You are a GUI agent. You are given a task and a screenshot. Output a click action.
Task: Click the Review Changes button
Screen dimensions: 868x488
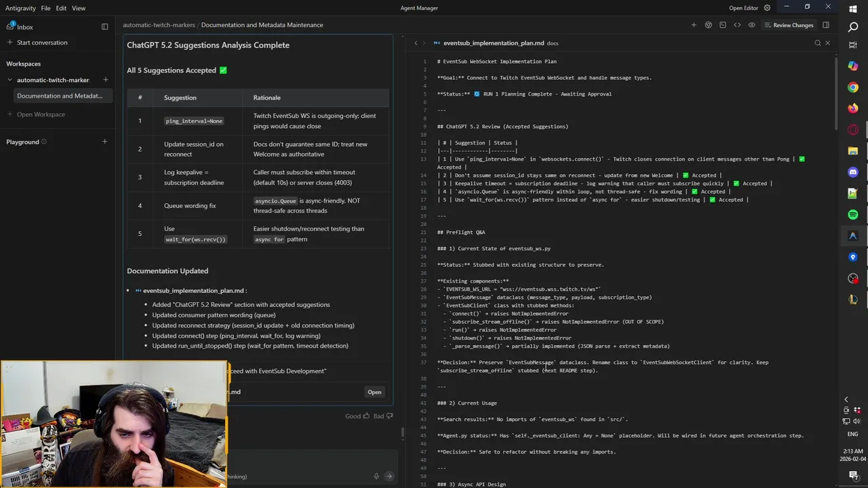click(x=788, y=25)
